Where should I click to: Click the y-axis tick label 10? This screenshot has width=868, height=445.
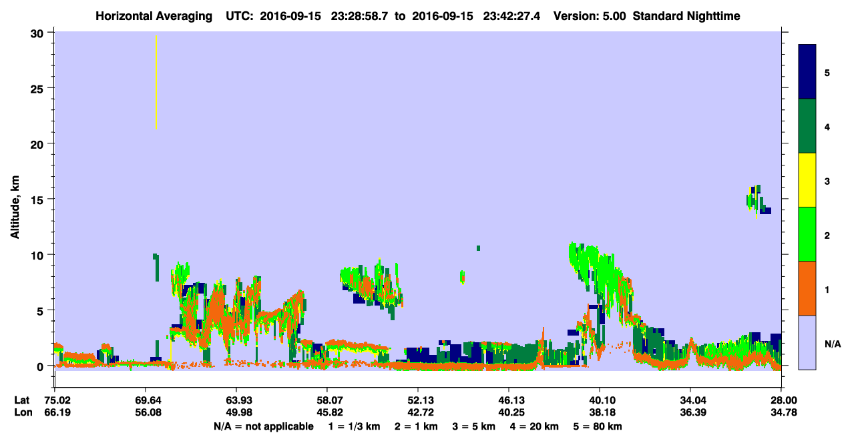point(39,255)
